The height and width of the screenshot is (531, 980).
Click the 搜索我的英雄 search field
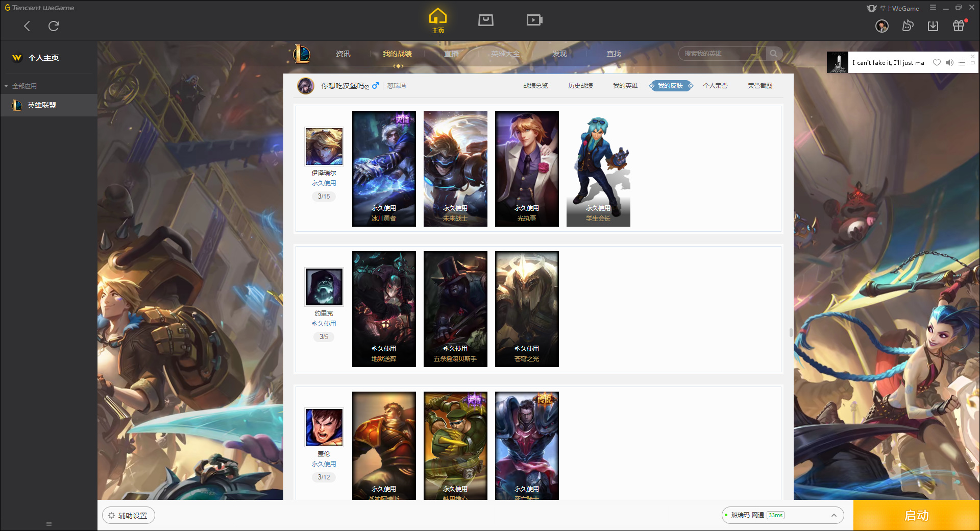click(x=722, y=54)
